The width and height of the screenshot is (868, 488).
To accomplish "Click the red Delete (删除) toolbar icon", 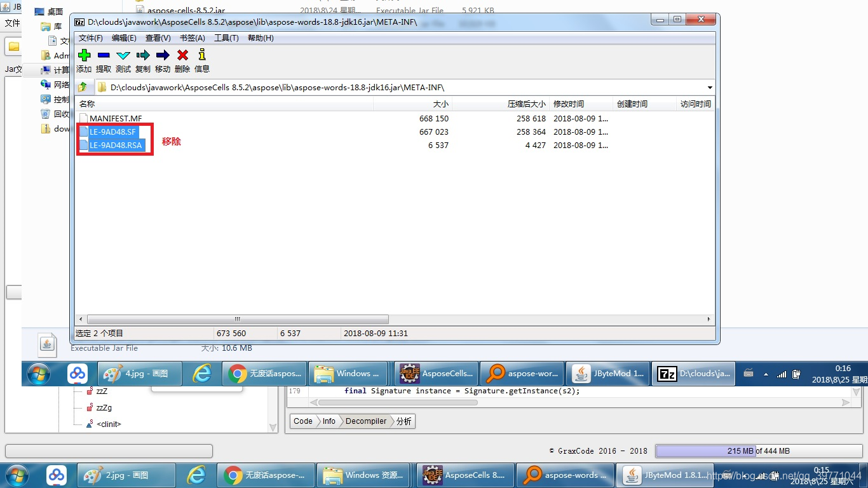I will click(182, 55).
